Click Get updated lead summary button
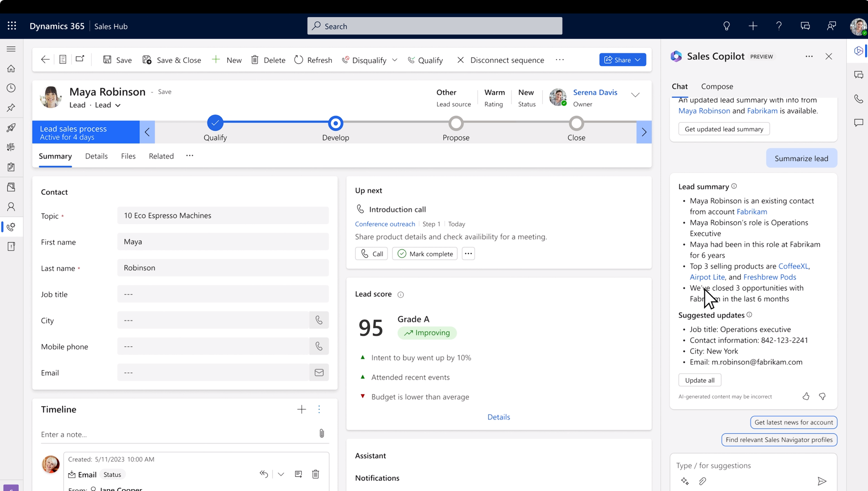Viewport: 868px width, 491px height. pos(724,129)
